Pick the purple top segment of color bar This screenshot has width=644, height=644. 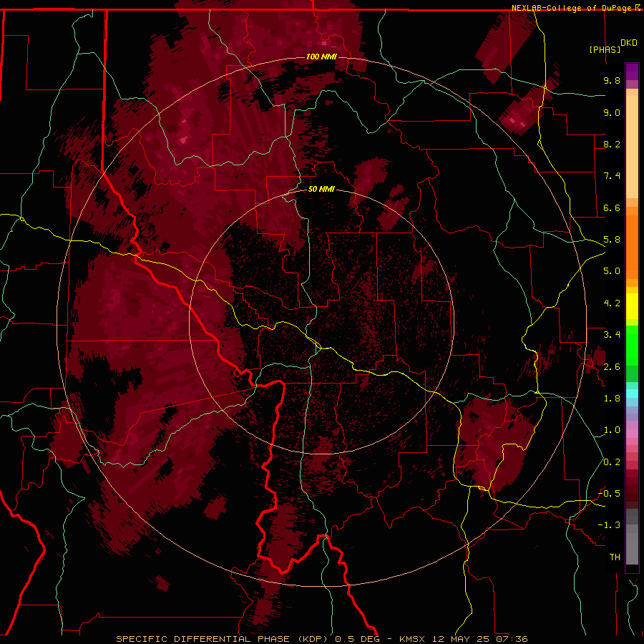coord(632,72)
